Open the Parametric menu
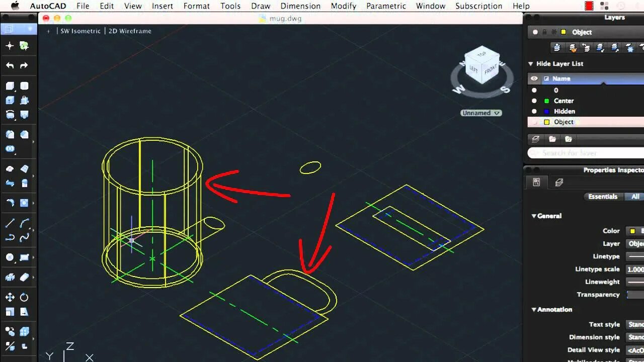Screen dimensions: 644x362 pos(386,6)
